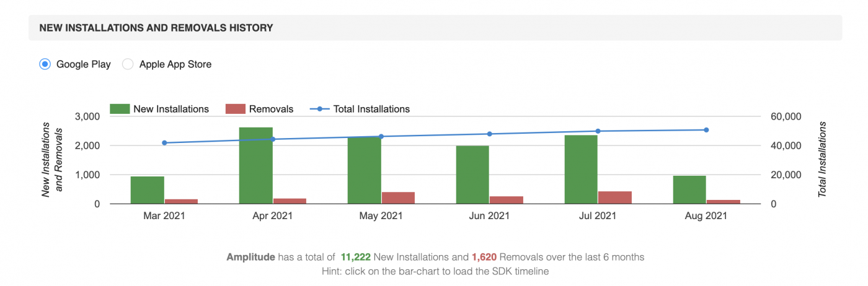The width and height of the screenshot is (868, 286).
Task: Click the green Mar 2021 installations bar
Action: coord(148,190)
